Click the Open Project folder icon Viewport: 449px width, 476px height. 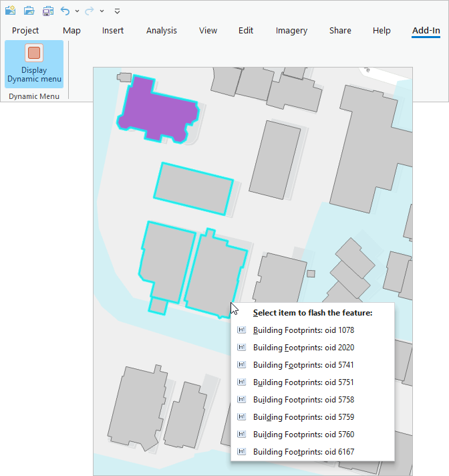[x=29, y=11]
